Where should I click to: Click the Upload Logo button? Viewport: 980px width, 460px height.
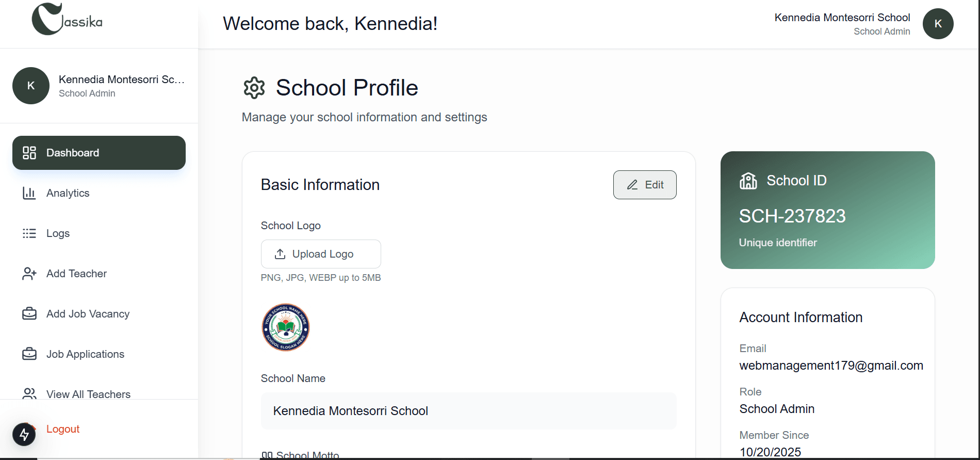[x=321, y=253]
